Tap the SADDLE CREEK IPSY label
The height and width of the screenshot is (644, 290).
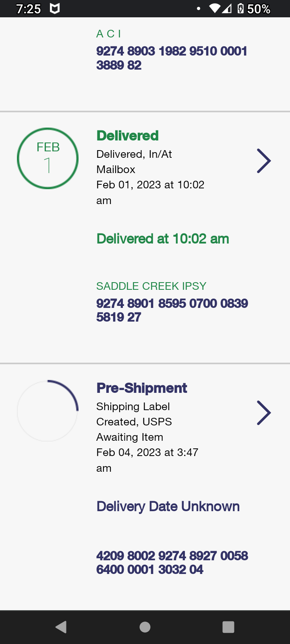pos(151,286)
